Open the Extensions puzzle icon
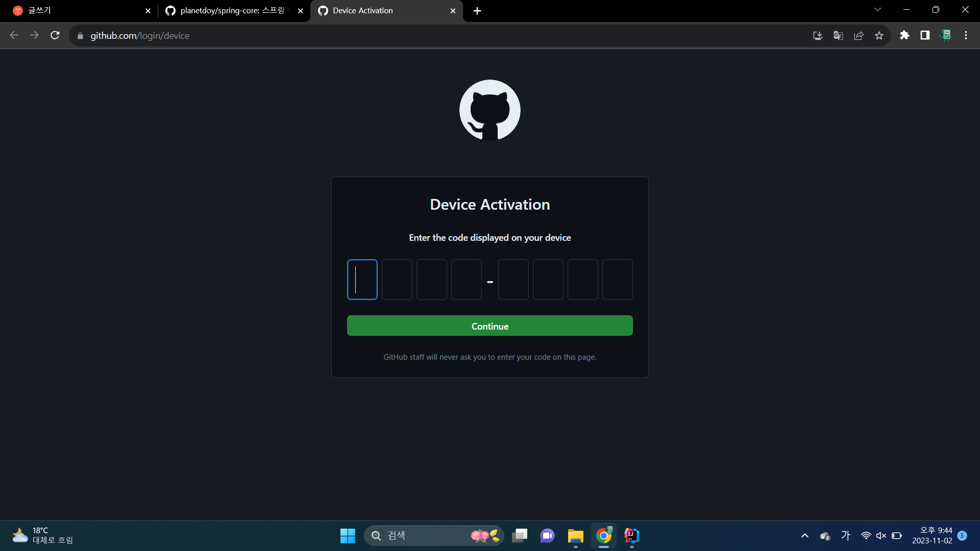Image resolution: width=980 pixels, height=551 pixels. coord(904,35)
